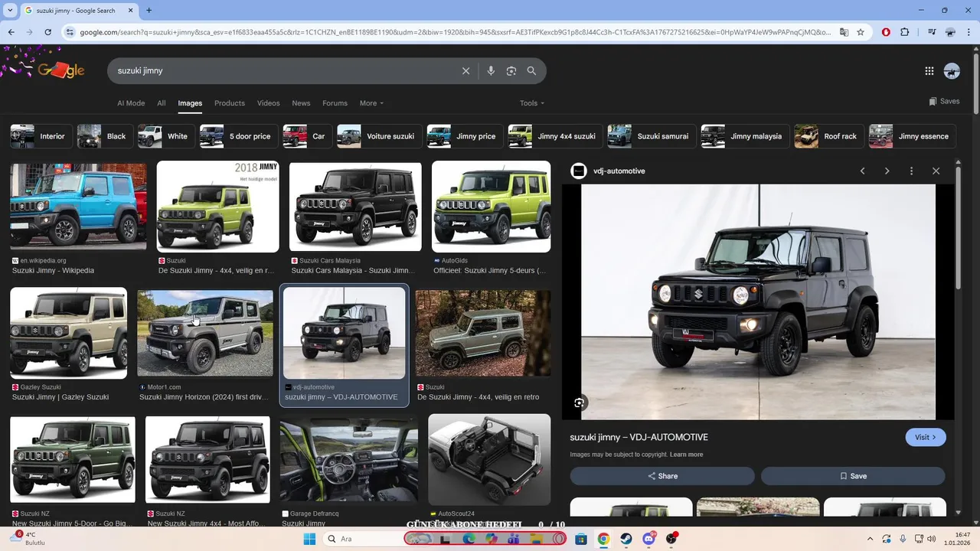Image resolution: width=980 pixels, height=551 pixels.
Task: Open the translate page icon in address bar
Action: tap(844, 32)
